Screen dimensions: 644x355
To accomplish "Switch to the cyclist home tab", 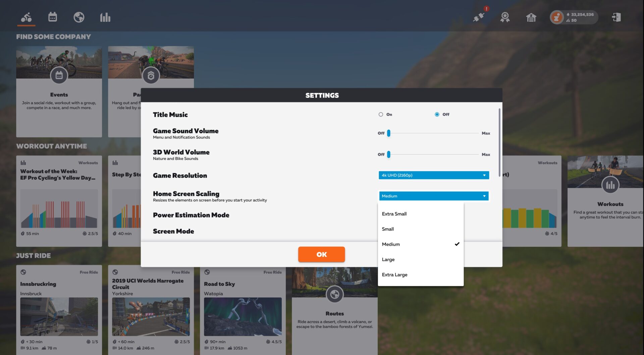I will click(x=26, y=17).
